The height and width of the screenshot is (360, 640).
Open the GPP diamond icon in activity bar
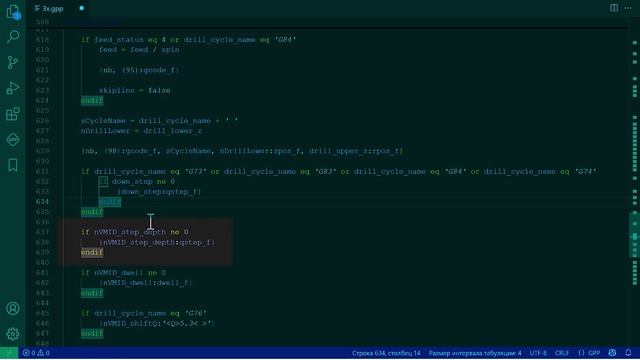(13, 140)
